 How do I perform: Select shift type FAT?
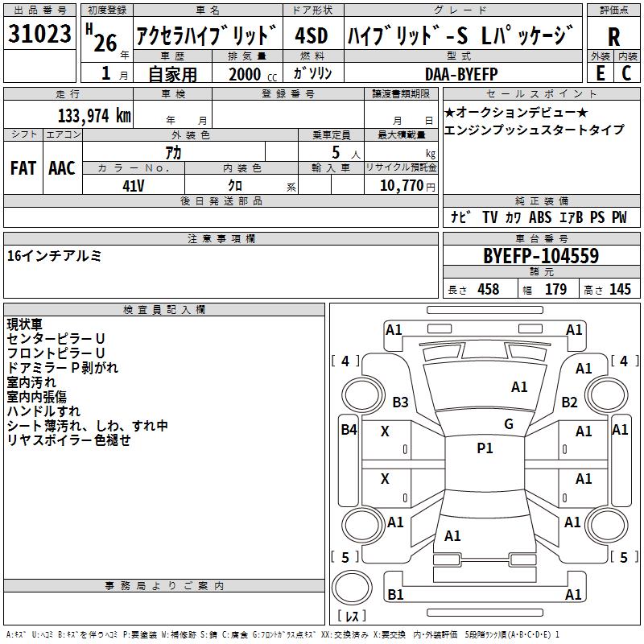pyautogui.click(x=23, y=168)
